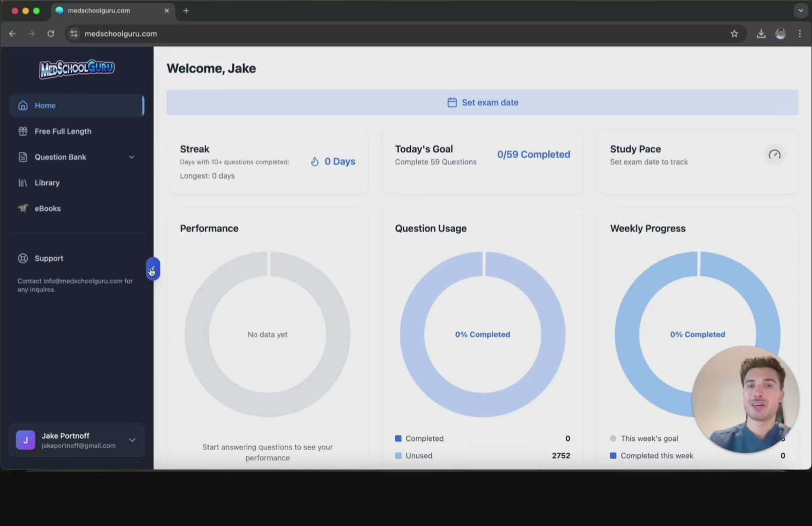The image size is (812, 526).
Task: Collapse the sidebar with the blue handle
Action: pos(153,268)
